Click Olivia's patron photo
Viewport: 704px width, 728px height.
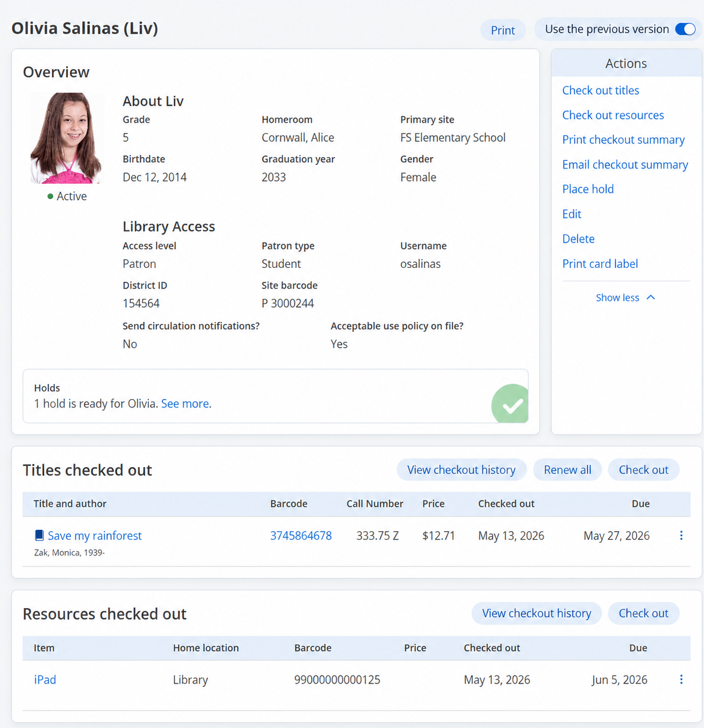[x=67, y=138]
